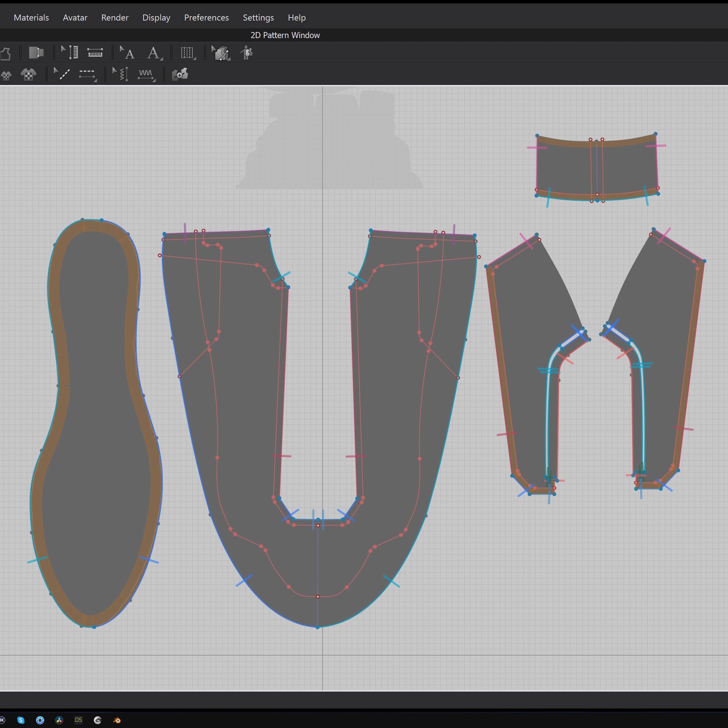This screenshot has width=728, height=728.
Task: Expand the Segment Puckering tool options
Action: click(154, 80)
